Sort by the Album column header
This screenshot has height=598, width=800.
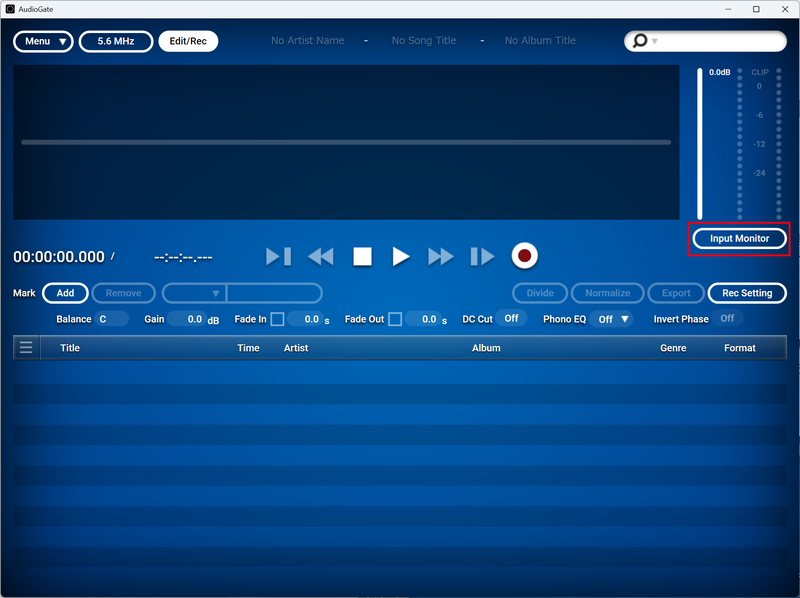tap(486, 348)
